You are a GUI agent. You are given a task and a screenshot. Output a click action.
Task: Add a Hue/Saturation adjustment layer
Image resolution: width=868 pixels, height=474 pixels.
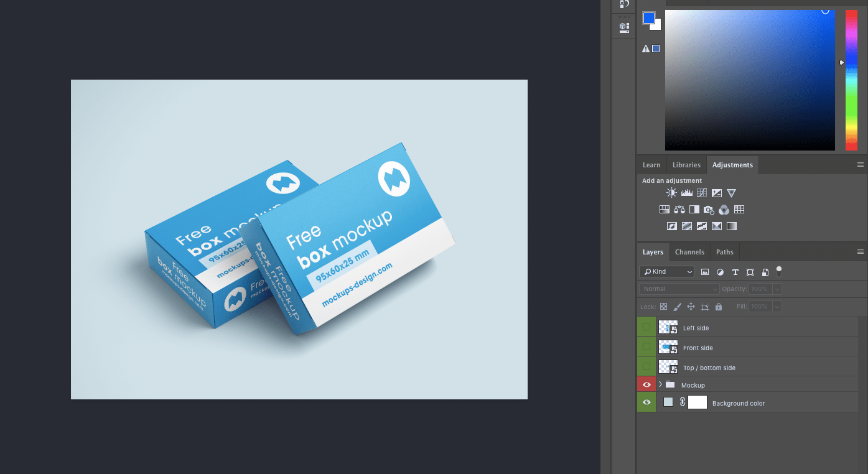(664, 209)
